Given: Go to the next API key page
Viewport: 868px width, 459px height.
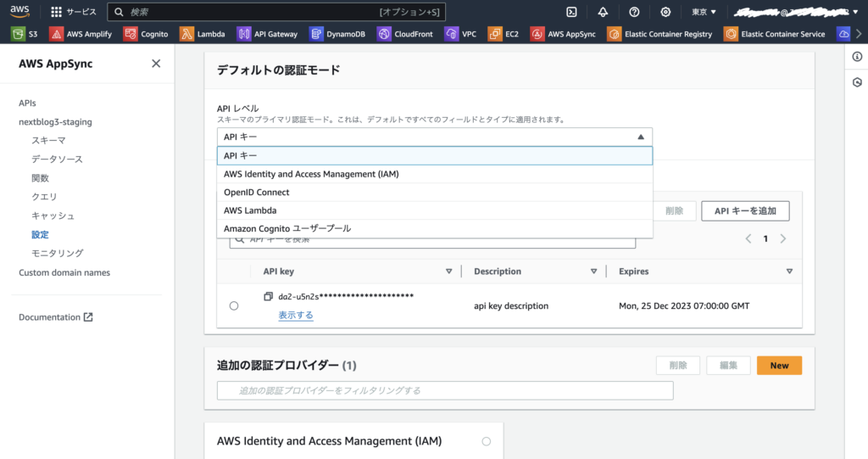Looking at the screenshot, I should [782, 239].
